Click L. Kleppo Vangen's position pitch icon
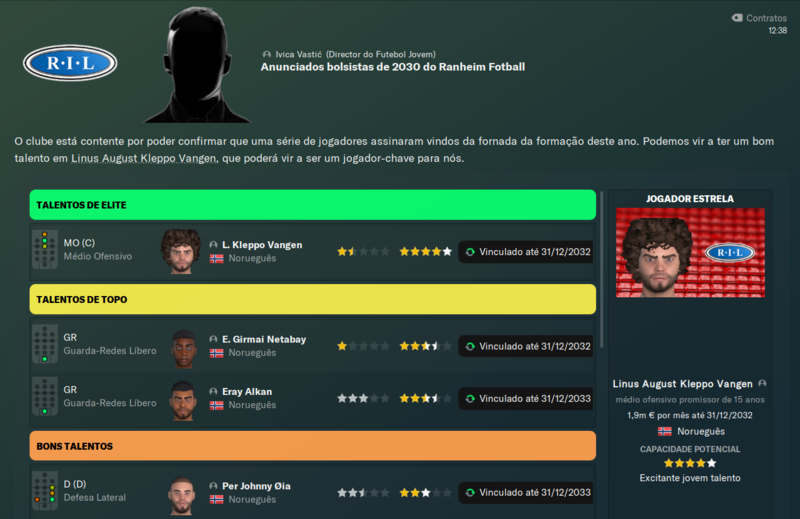The height and width of the screenshot is (519, 800). pyautogui.click(x=45, y=250)
